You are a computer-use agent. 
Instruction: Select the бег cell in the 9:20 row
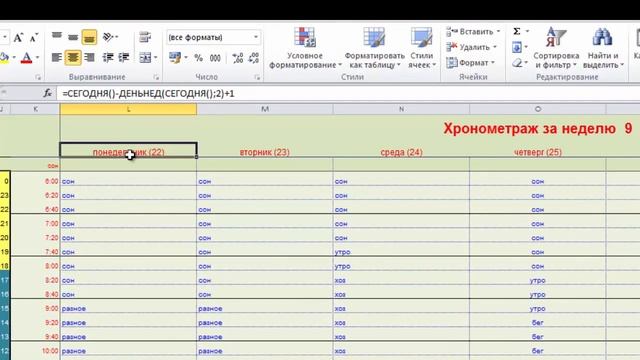538,322
